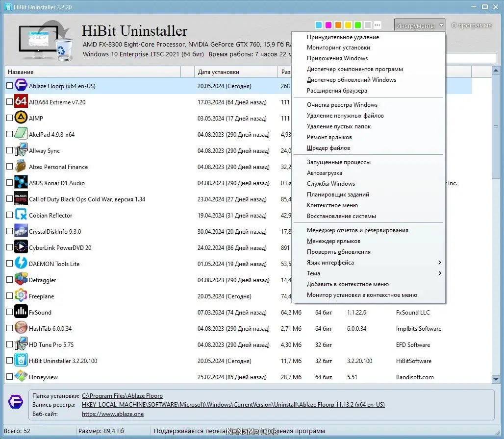Click the ASUS Xonar D1 Audio icon
The height and width of the screenshot is (439, 504).
pyautogui.click(x=21, y=182)
